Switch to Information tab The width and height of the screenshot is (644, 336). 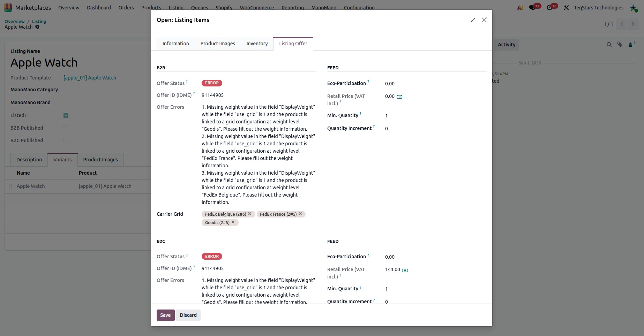tap(175, 44)
